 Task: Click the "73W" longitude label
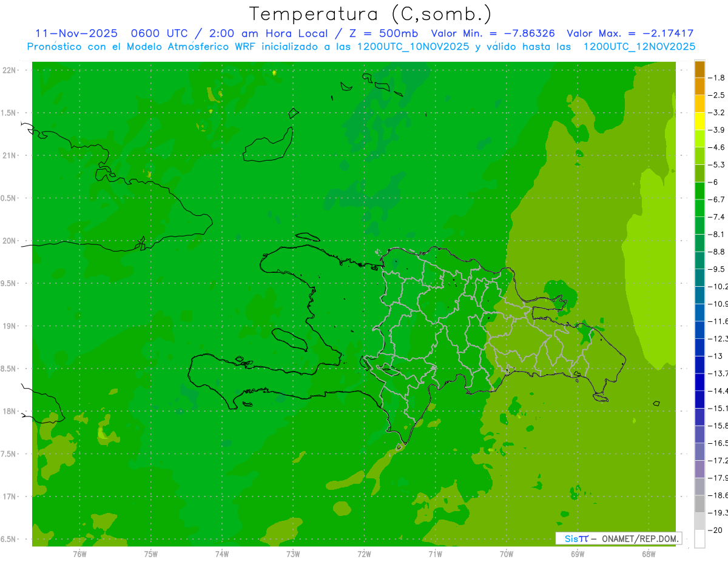pos(293,553)
